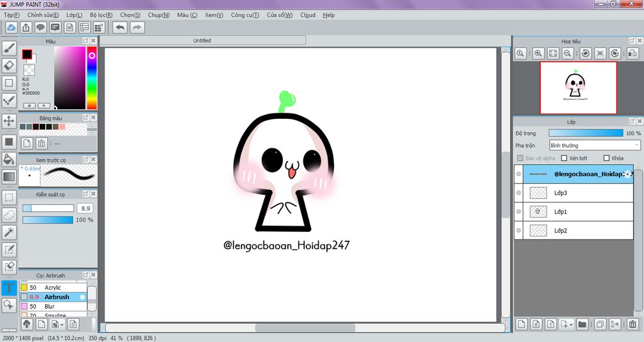Open the Chỉnh sửa(E) menu
644x342 pixels.
coord(43,15)
